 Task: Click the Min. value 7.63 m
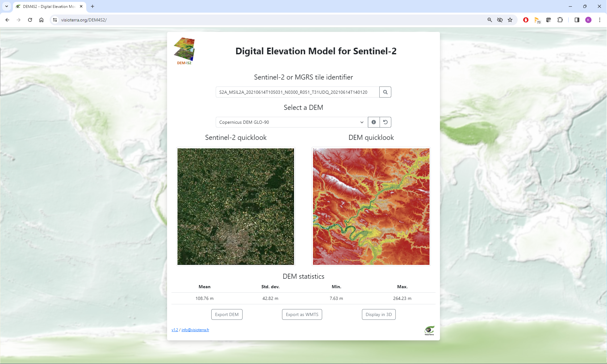[336, 298]
